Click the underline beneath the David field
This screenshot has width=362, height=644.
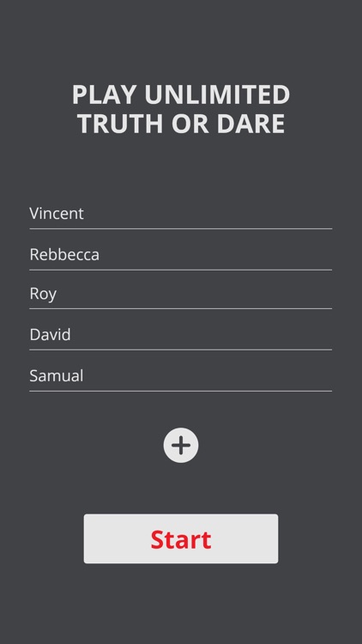[181, 350]
